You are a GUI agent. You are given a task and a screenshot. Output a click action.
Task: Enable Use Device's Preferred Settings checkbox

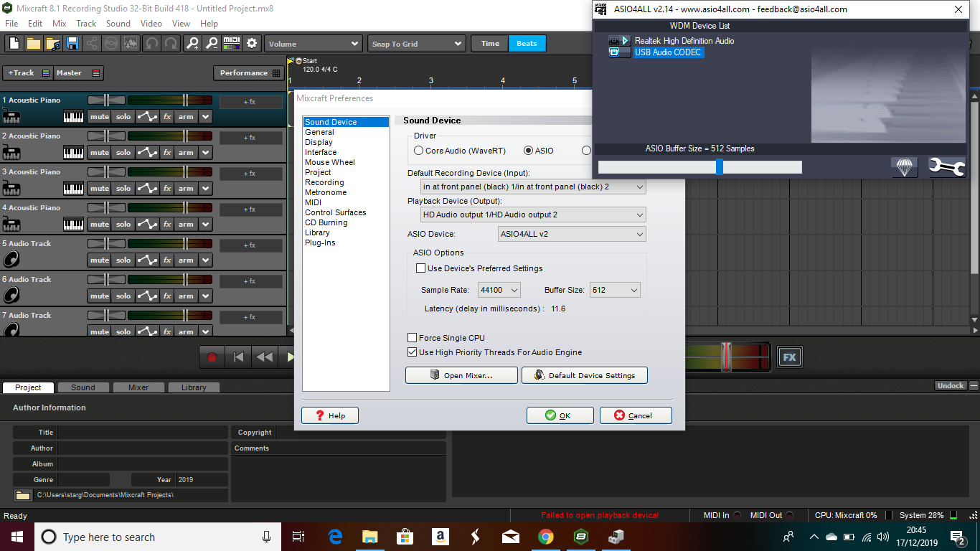click(x=421, y=268)
